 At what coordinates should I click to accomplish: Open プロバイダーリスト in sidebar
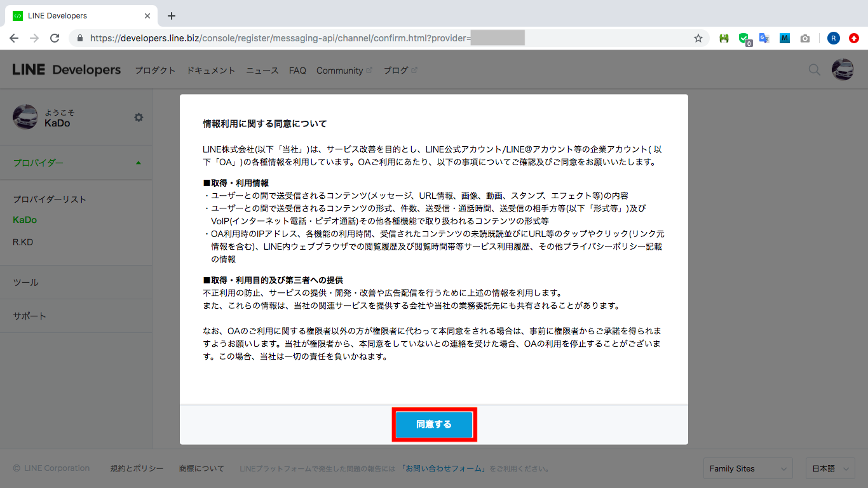[x=50, y=199]
